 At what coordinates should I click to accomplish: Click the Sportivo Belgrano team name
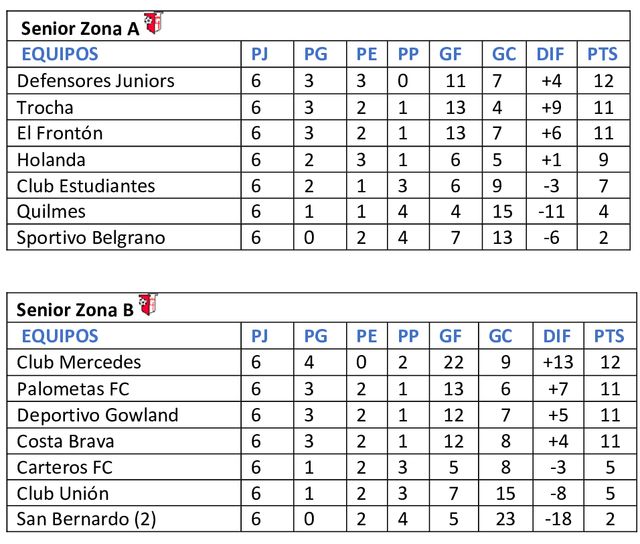tap(91, 237)
